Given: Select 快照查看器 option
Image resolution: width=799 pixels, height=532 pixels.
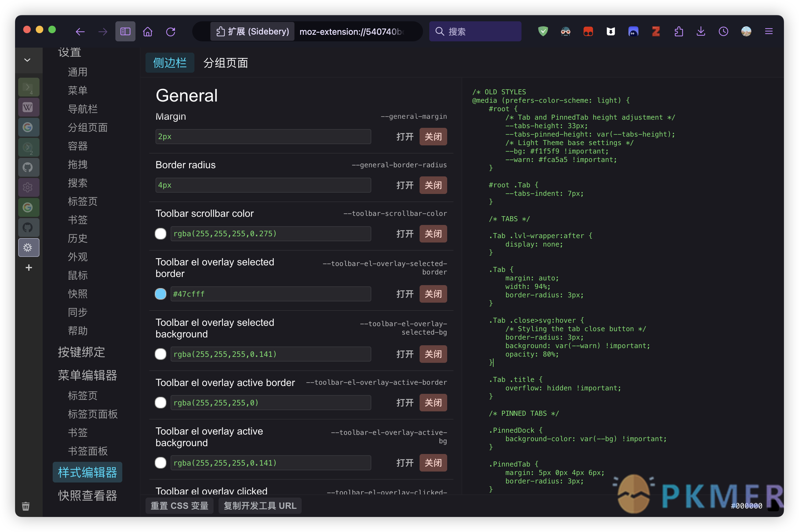Looking at the screenshot, I should (87, 495).
